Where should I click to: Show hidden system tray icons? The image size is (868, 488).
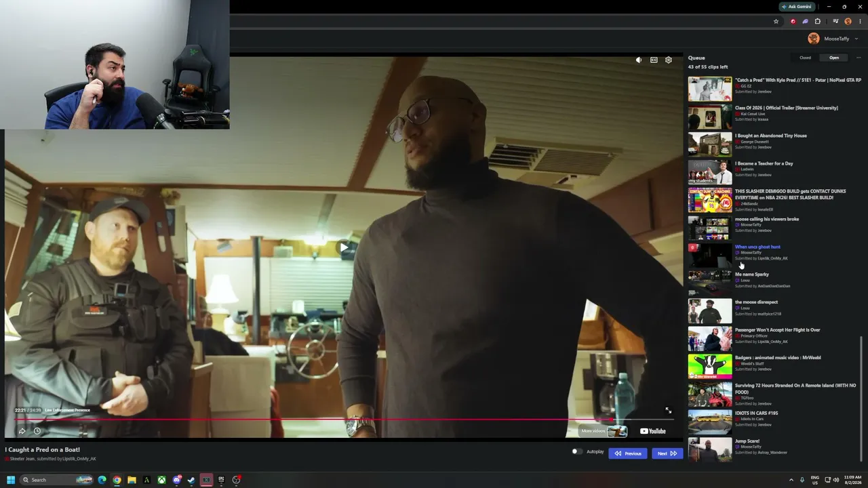[791, 480]
